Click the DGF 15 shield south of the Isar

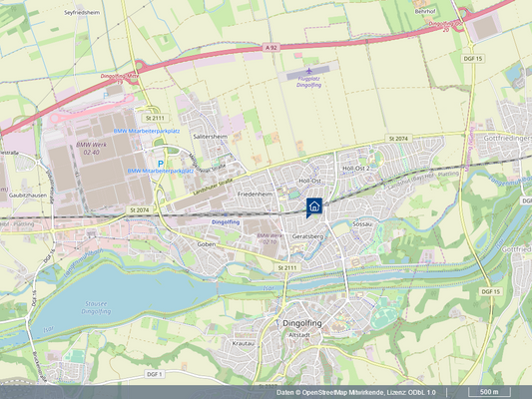pos(491,291)
